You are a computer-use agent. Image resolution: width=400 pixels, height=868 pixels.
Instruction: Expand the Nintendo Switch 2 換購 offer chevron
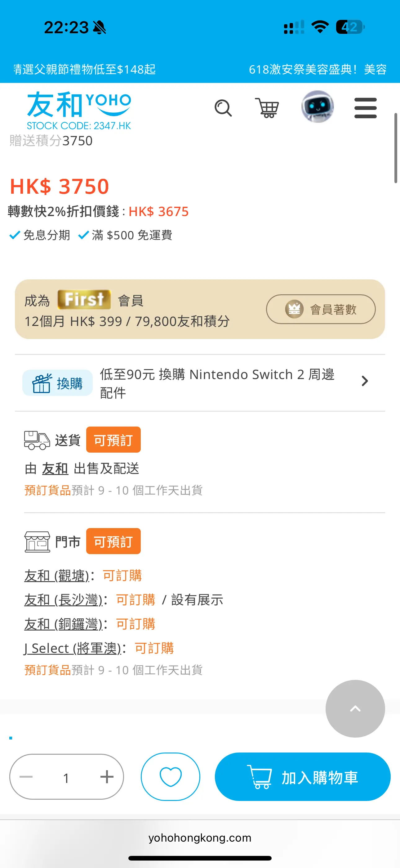tap(365, 381)
